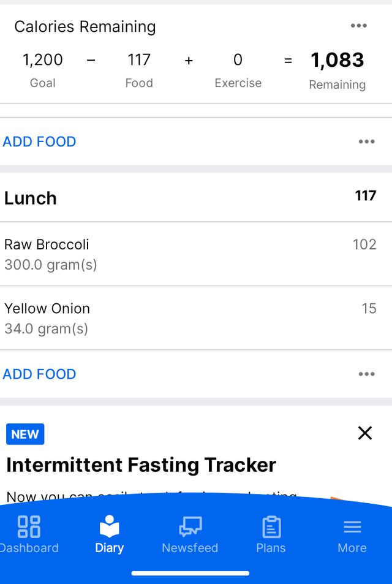Open the Newsfeed chat icon
The image size is (392, 584).
point(190,526)
